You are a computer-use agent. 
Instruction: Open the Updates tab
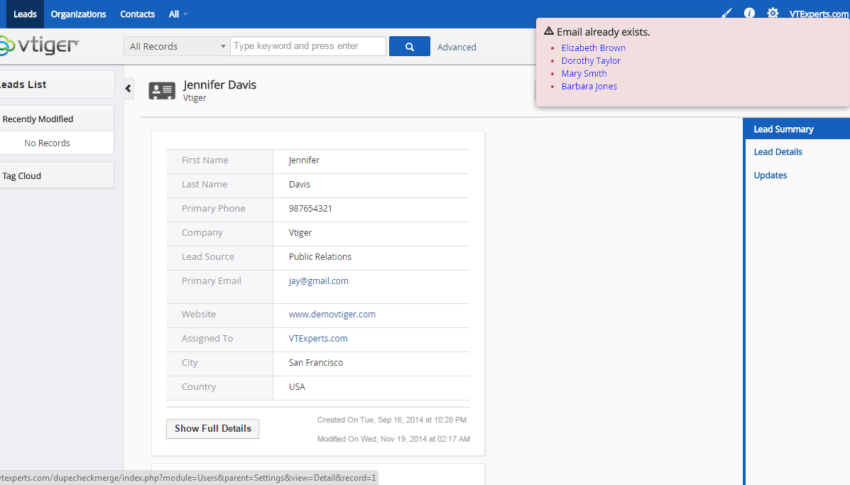pos(770,175)
